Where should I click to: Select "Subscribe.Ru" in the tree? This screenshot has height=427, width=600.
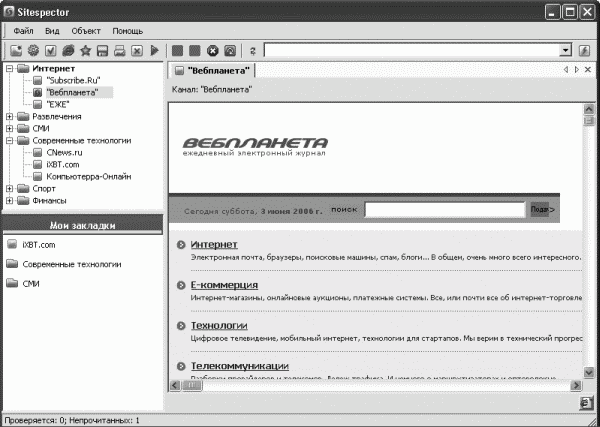(x=73, y=80)
